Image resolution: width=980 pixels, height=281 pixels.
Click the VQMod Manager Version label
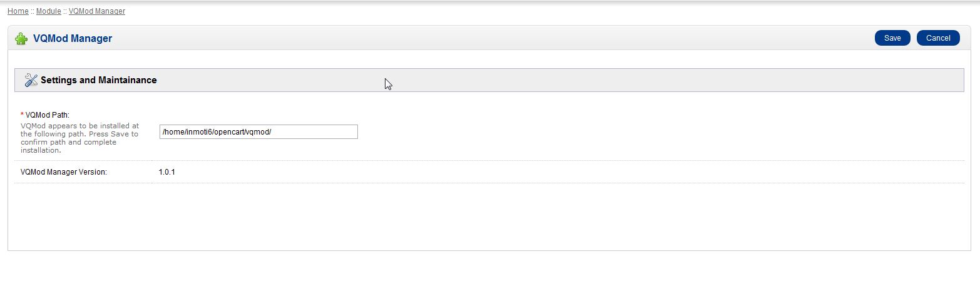[64, 172]
